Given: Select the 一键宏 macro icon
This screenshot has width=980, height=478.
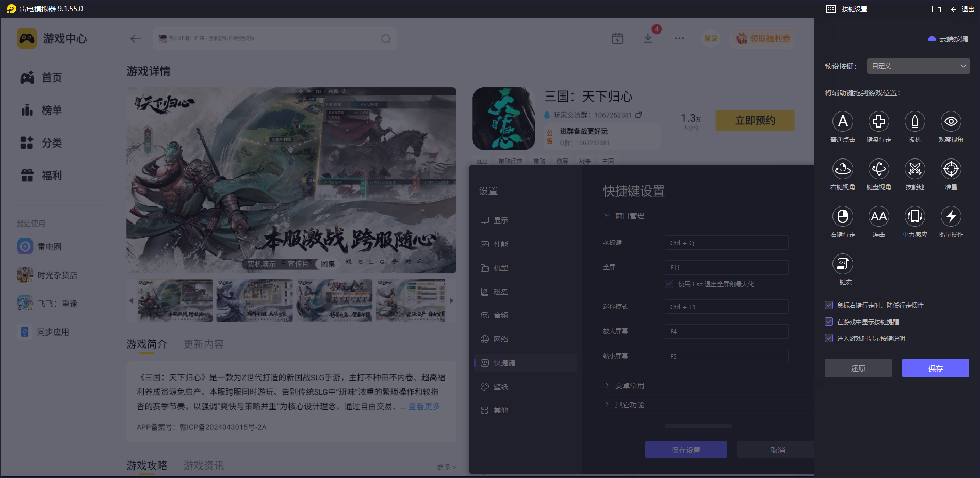Looking at the screenshot, I should [842, 264].
